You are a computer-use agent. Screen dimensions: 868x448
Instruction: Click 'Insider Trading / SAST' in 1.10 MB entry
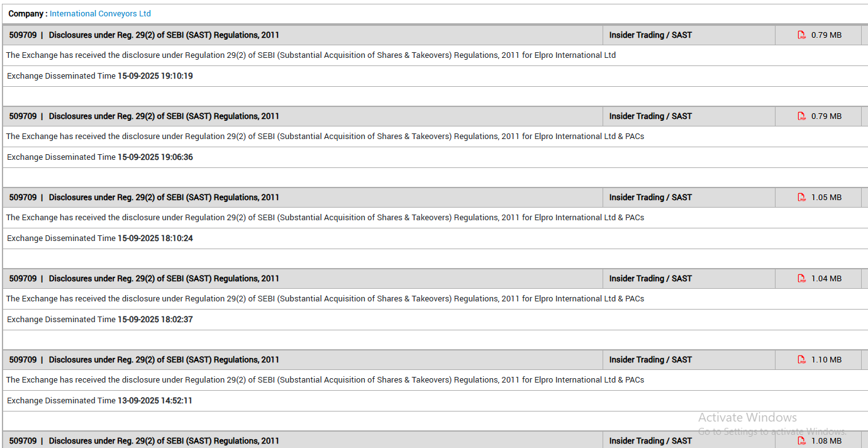(650, 360)
